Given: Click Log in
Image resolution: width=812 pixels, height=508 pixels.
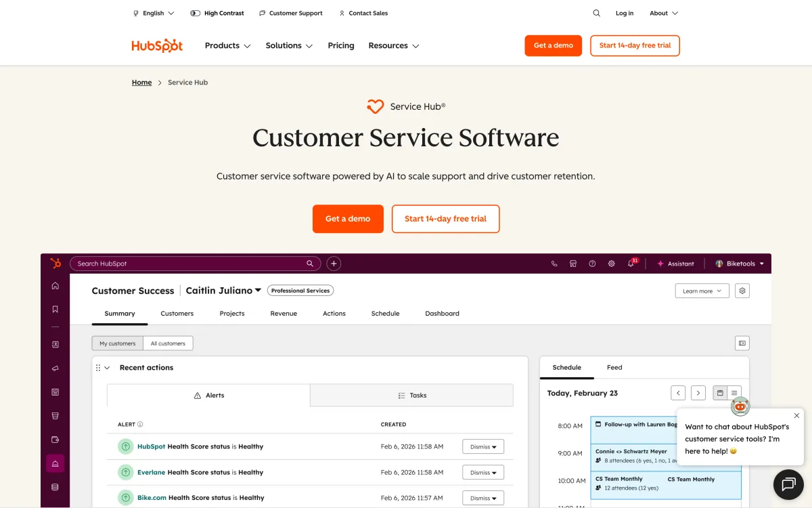Looking at the screenshot, I should (x=625, y=13).
